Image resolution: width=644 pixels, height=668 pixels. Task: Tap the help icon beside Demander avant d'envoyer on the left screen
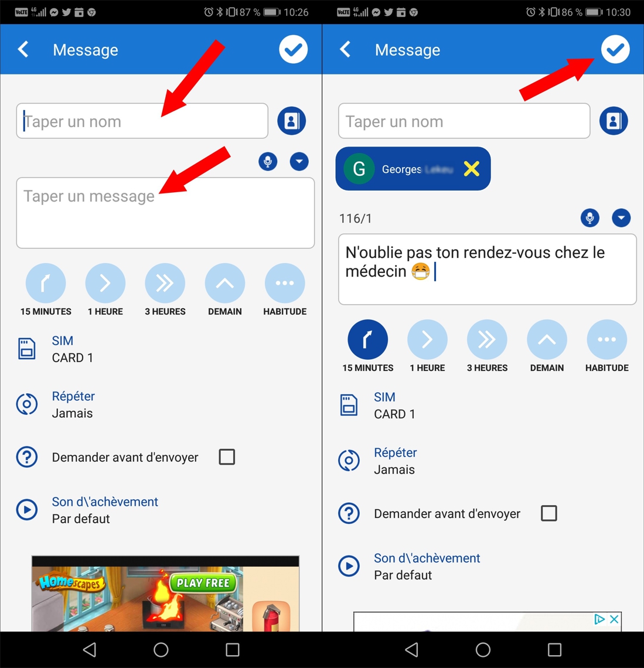pos(27,457)
